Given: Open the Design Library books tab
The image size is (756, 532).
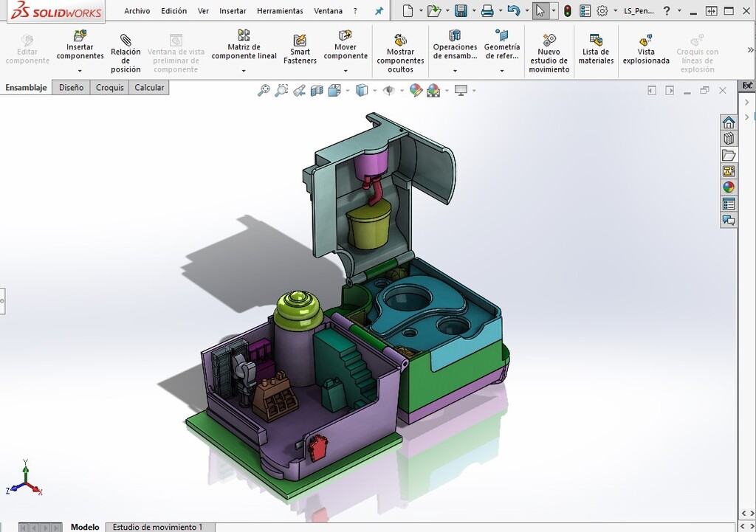Looking at the screenshot, I should pos(729,138).
